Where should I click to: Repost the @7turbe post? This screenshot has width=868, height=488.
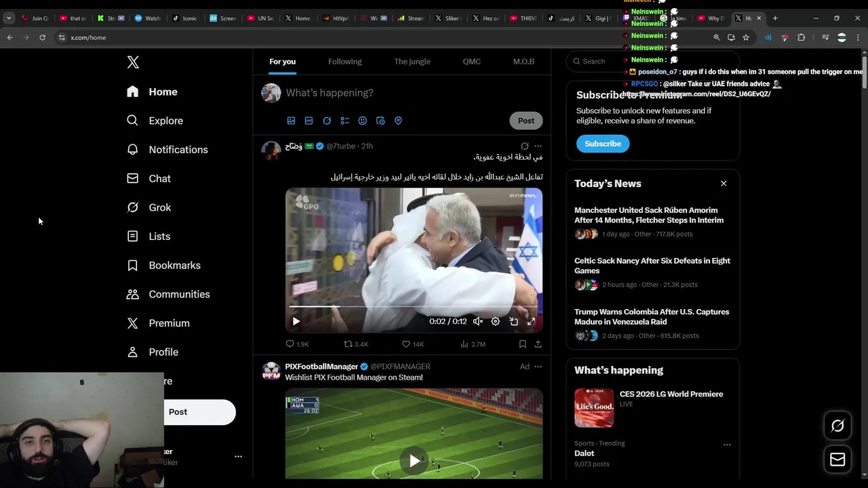pos(356,344)
